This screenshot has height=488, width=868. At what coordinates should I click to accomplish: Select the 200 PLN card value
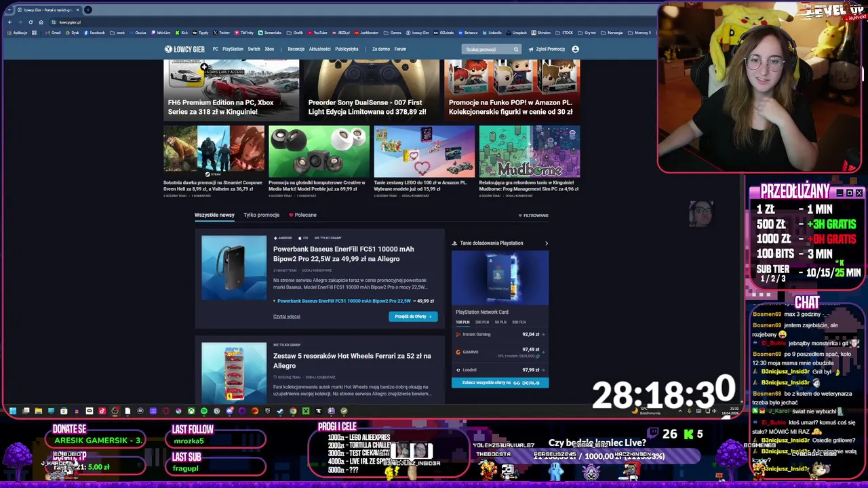[482, 322]
